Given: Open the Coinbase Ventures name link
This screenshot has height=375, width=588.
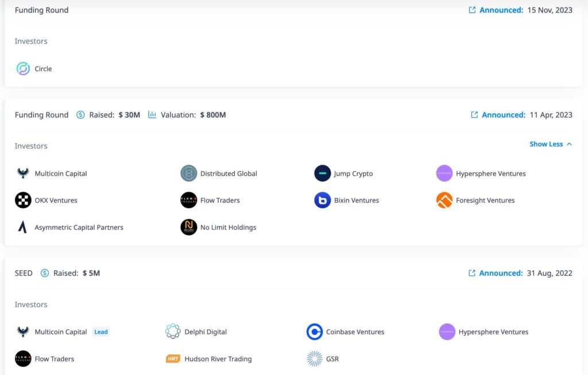Looking at the screenshot, I should coord(355,332).
